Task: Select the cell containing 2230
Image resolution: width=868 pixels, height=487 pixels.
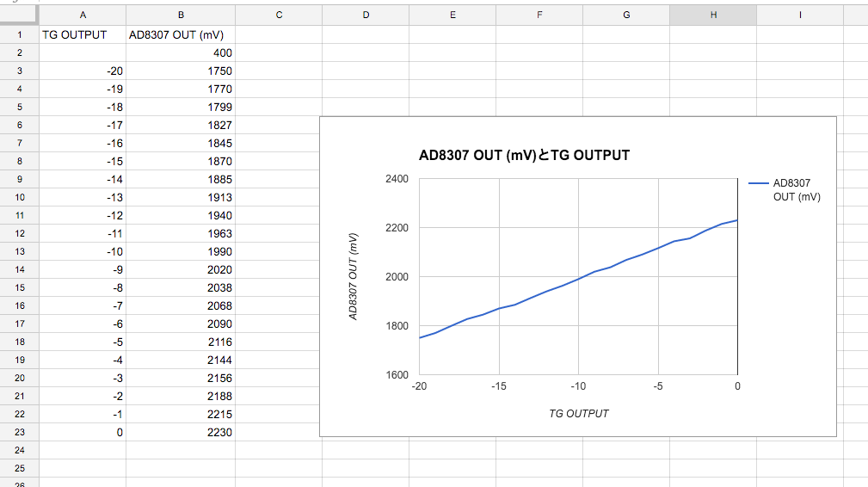Action: (x=181, y=432)
